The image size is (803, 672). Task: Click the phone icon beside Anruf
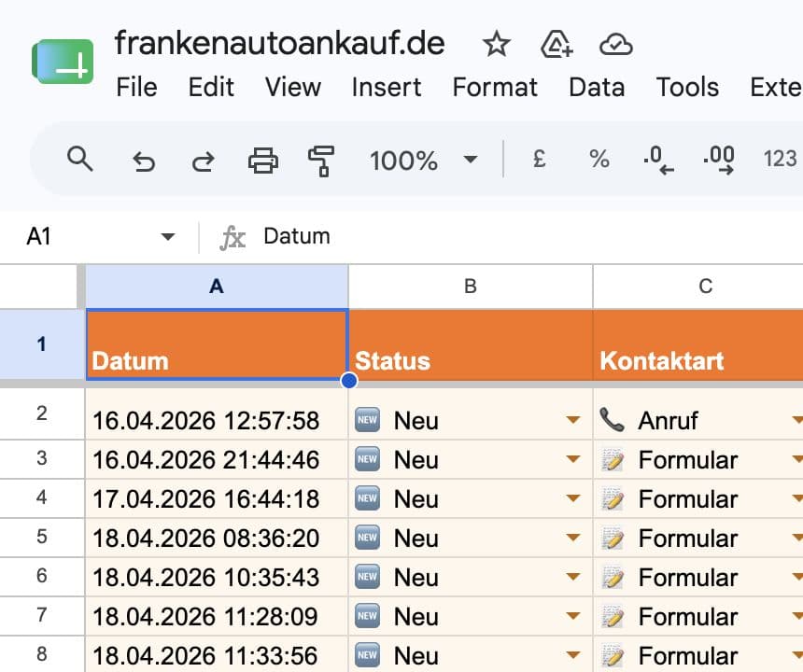coord(612,420)
